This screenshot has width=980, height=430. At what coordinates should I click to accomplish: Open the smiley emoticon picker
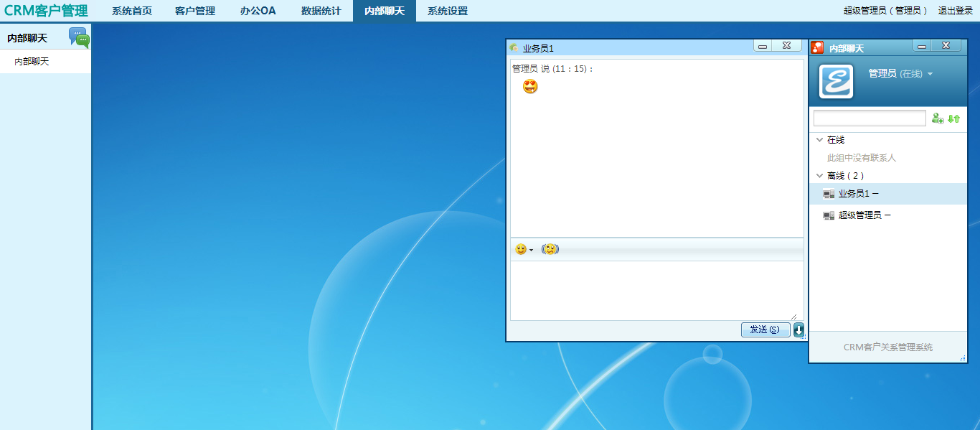point(521,249)
